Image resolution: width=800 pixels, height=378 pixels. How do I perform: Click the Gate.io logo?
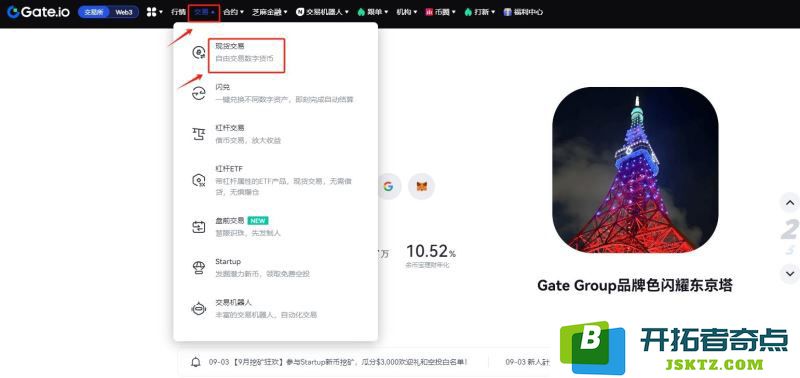click(x=38, y=12)
